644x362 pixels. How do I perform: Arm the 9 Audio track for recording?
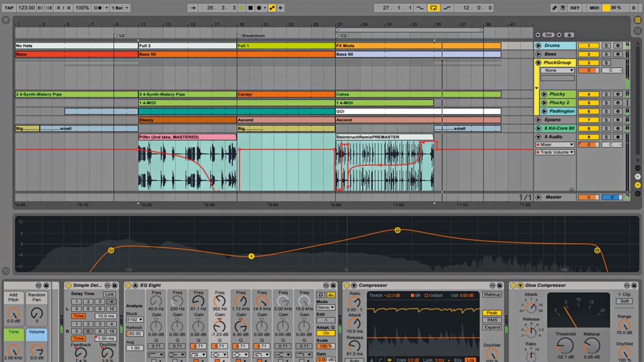[617, 137]
